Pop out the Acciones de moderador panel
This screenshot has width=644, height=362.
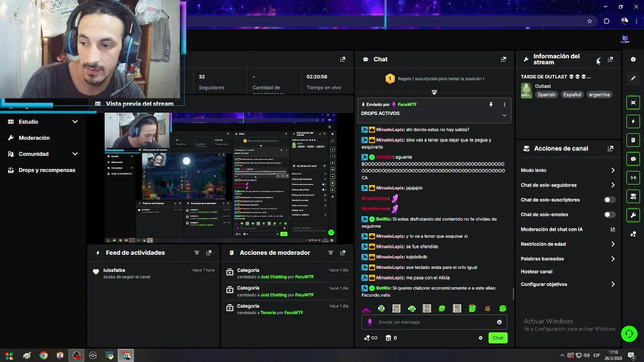(x=343, y=253)
